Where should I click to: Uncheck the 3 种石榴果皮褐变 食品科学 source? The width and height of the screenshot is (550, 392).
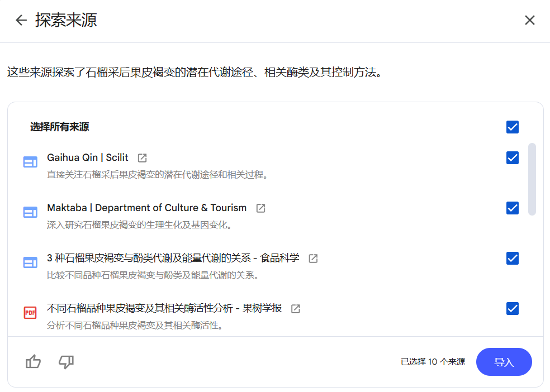[513, 259]
